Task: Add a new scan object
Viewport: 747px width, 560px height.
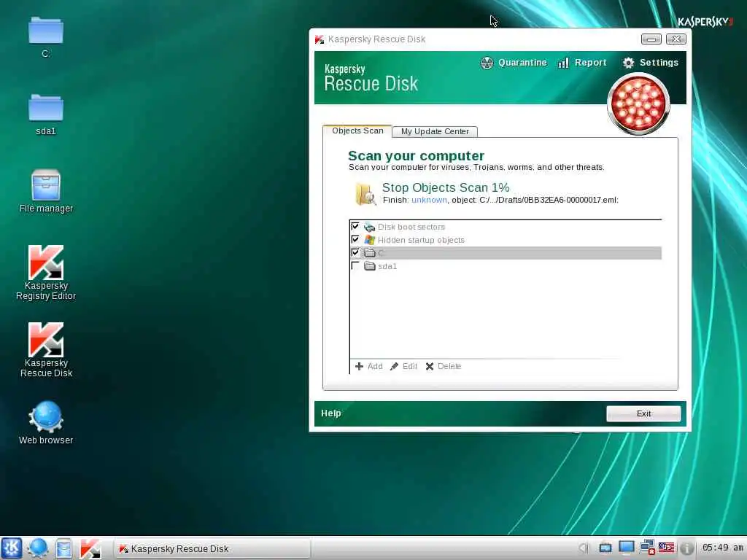Action: 368,366
